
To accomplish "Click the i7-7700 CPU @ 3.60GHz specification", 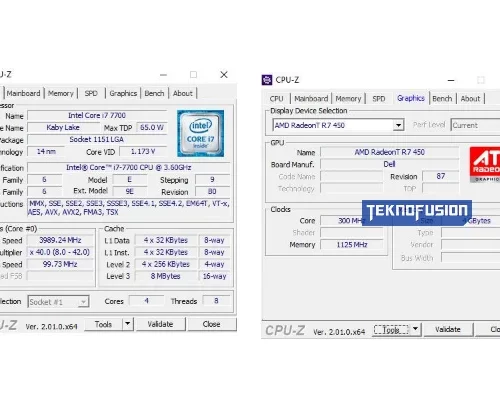I will 129,167.
